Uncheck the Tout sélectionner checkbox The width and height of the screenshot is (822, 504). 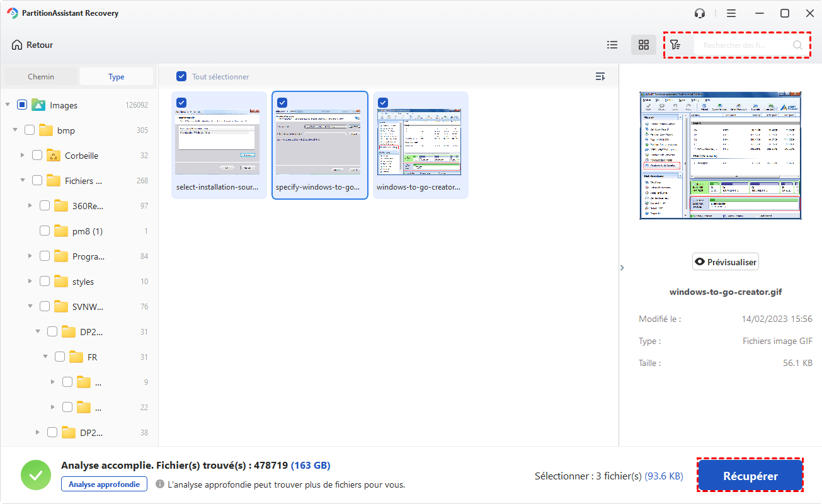pyautogui.click(x=181, y=76)
